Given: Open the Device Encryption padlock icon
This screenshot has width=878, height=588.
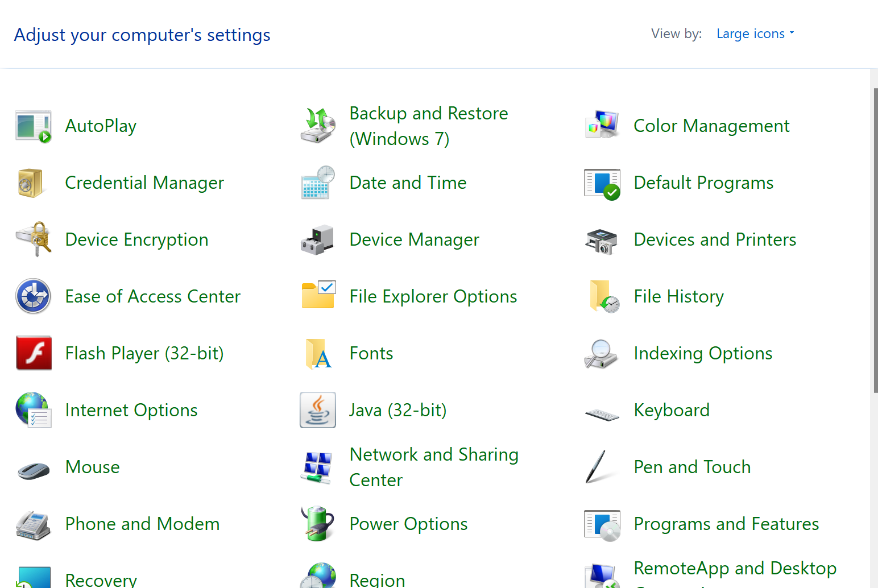Looking at the screenshot, I should pyautogui.click(x=34, y=239).
